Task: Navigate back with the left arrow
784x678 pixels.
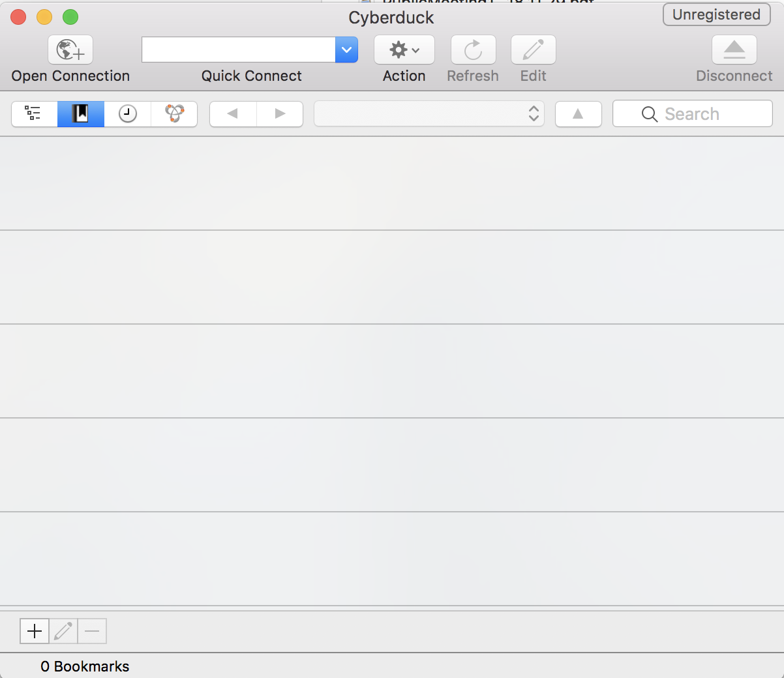Action: pyautogui.click(x=233, y=114)
